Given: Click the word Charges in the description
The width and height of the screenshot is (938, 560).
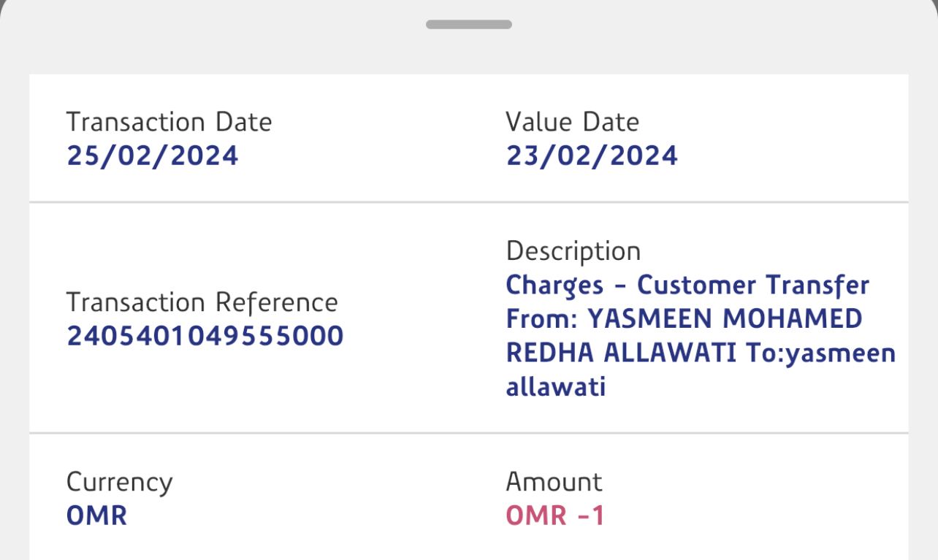Looking at the screenshot, I should [x=554, y=285].
